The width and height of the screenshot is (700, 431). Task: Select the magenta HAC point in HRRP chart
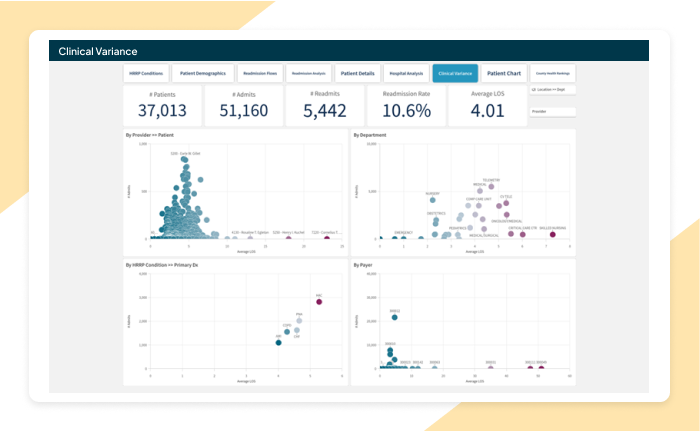319,301
